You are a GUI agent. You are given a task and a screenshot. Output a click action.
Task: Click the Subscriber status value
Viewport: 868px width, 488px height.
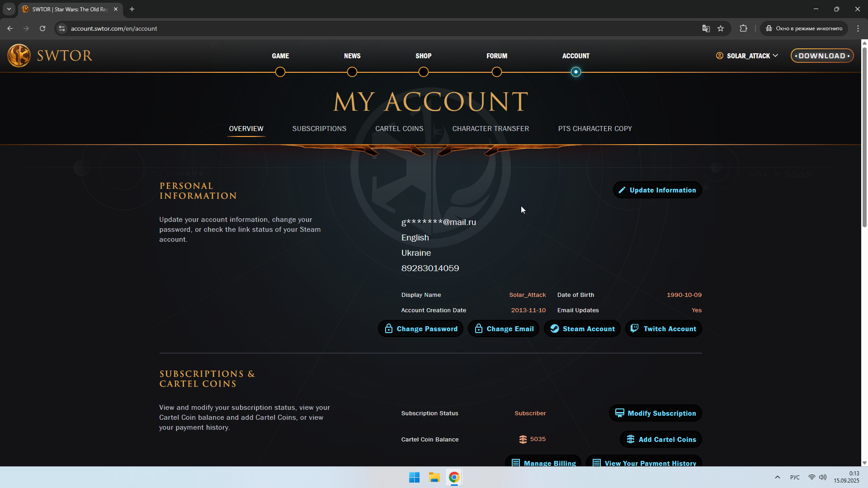click(530, 413)
